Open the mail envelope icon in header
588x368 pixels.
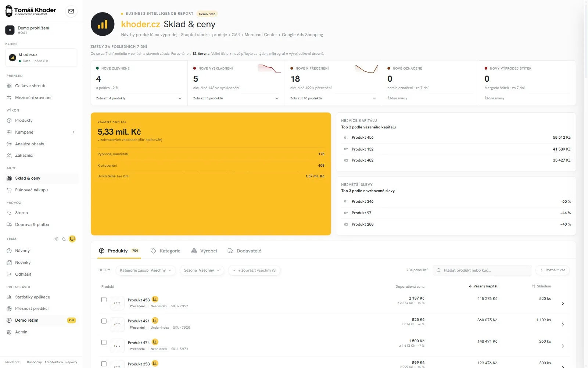point(71,11)
